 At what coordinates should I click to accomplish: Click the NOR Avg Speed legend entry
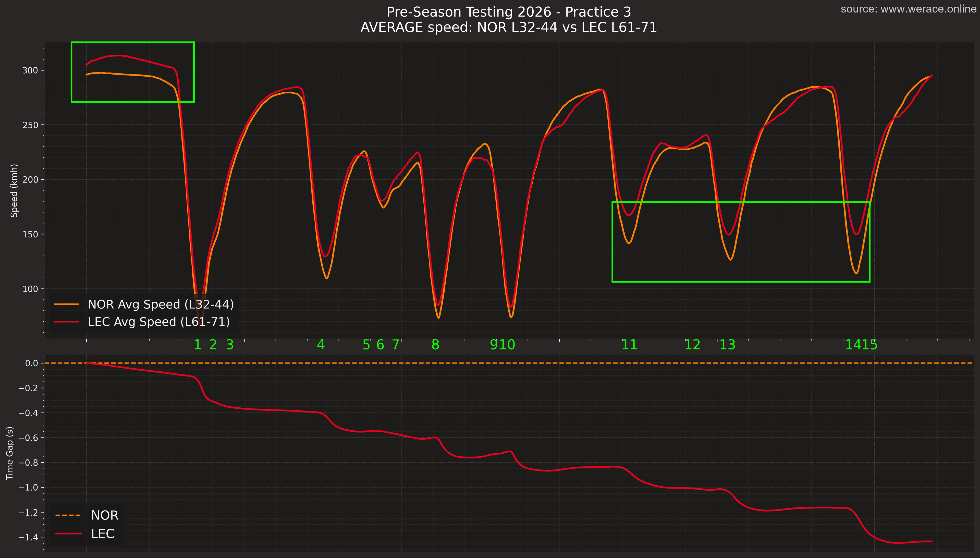coord(161,304)
